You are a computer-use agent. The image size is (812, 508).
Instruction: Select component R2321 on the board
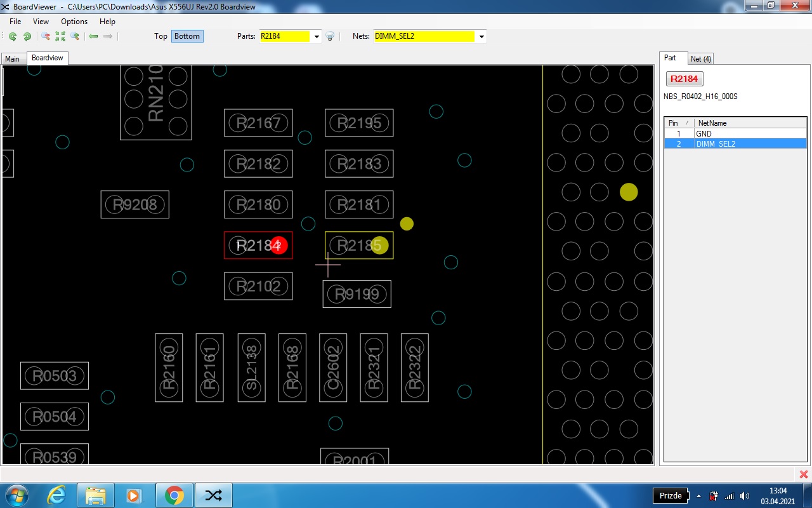374,368
